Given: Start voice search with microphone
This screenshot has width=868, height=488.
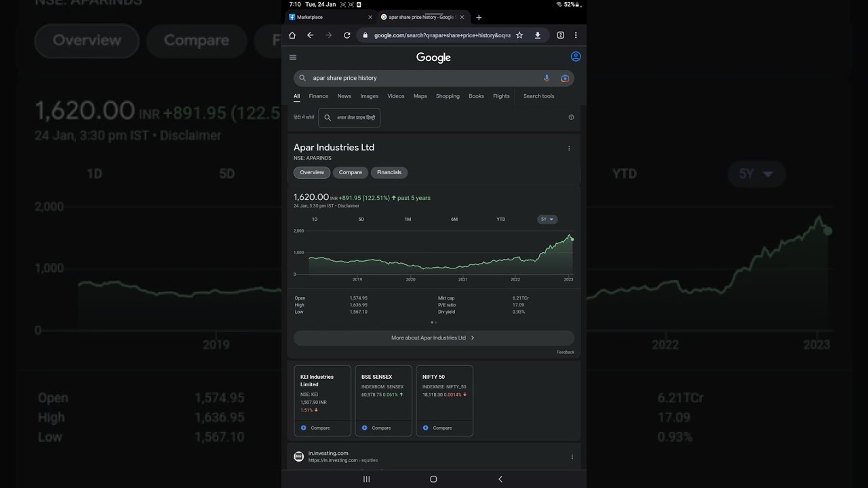Looking at the screenshot, I should [x=547, y=78].
